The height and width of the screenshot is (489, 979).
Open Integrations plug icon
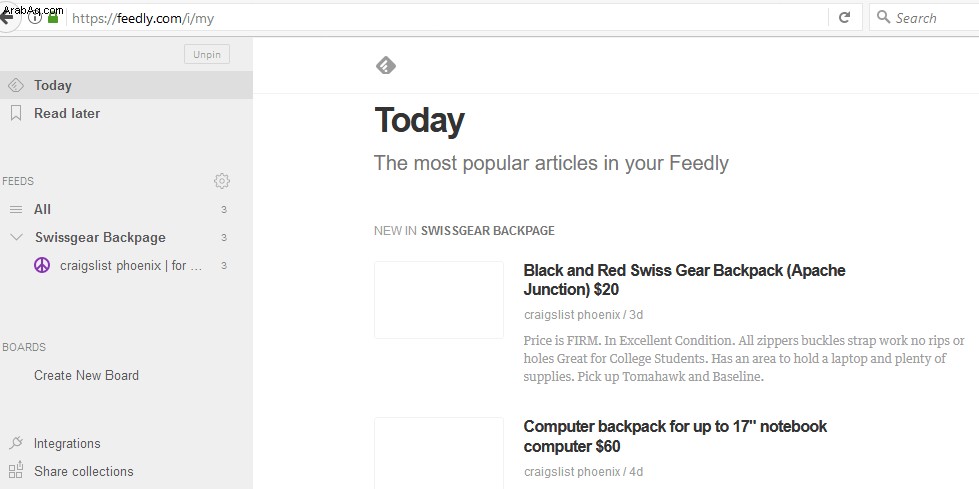coord(16,443)
